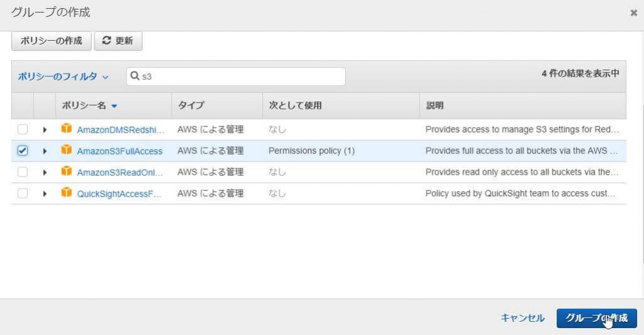644x335 pixels.
Task: Sort by ポリシー名 column header
Action: tap(89, 106)
